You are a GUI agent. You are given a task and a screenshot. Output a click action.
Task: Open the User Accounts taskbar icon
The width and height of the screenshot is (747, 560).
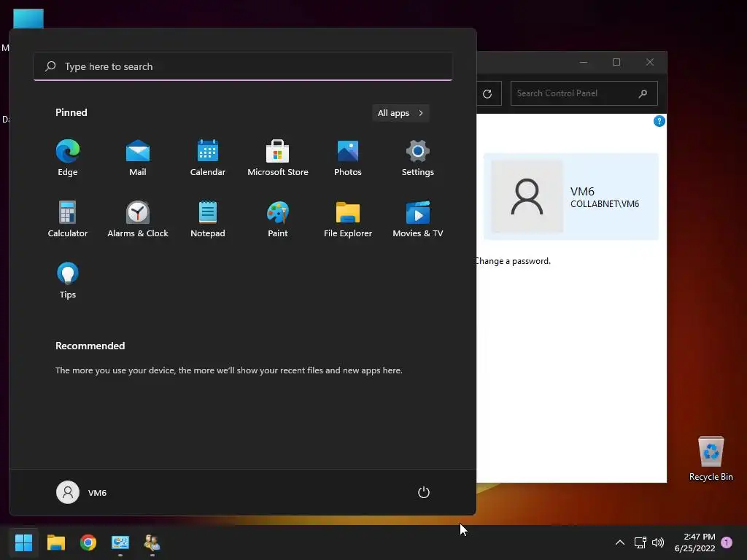(x=152, y=542)
